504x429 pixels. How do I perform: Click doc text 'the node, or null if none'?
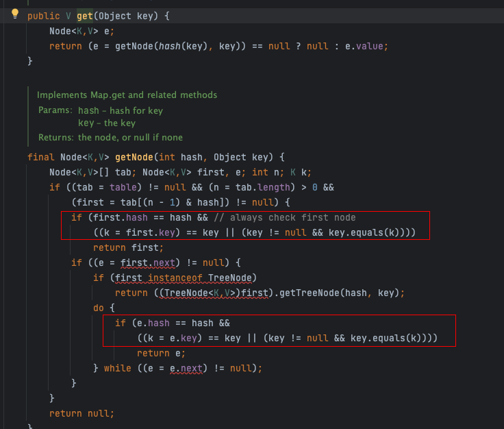130,138
